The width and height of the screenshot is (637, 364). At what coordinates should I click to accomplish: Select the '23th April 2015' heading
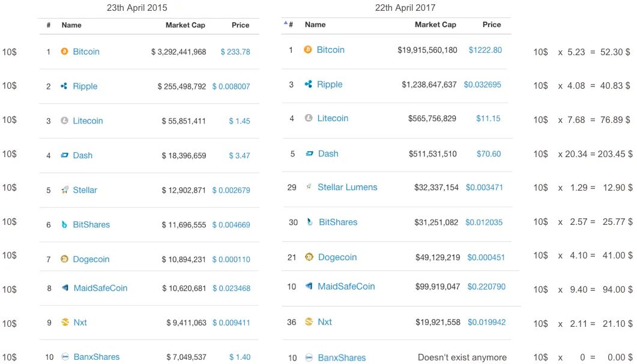[137, 8]
